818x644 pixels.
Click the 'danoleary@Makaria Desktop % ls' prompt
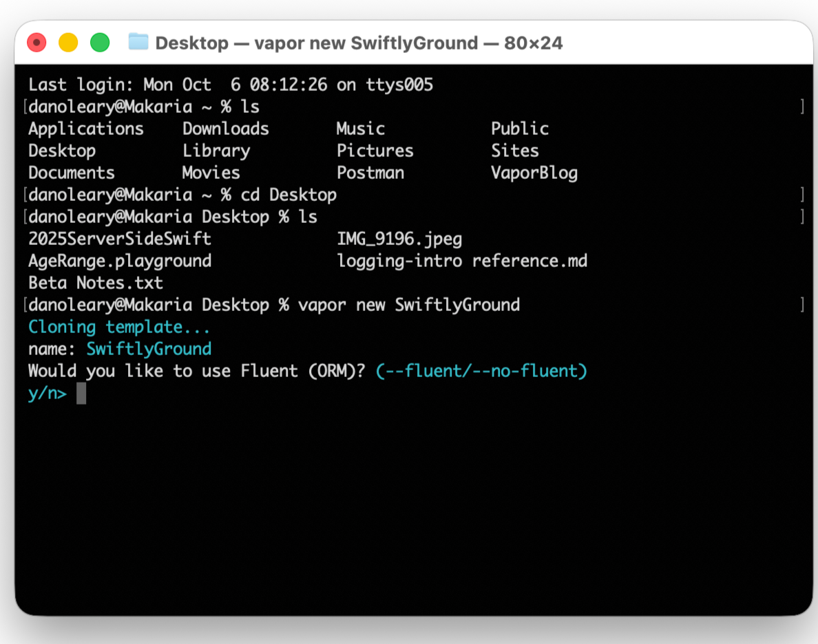tap(173, 217)
